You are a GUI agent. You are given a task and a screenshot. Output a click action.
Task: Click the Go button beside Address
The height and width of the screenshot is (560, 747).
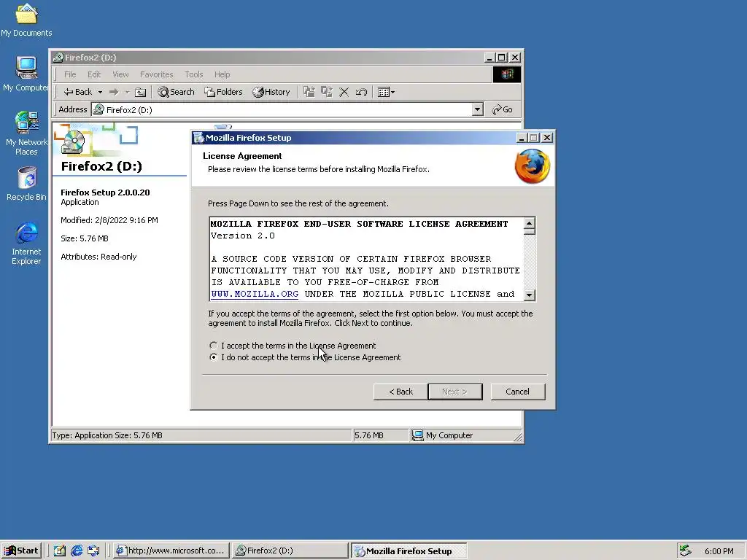503,109
